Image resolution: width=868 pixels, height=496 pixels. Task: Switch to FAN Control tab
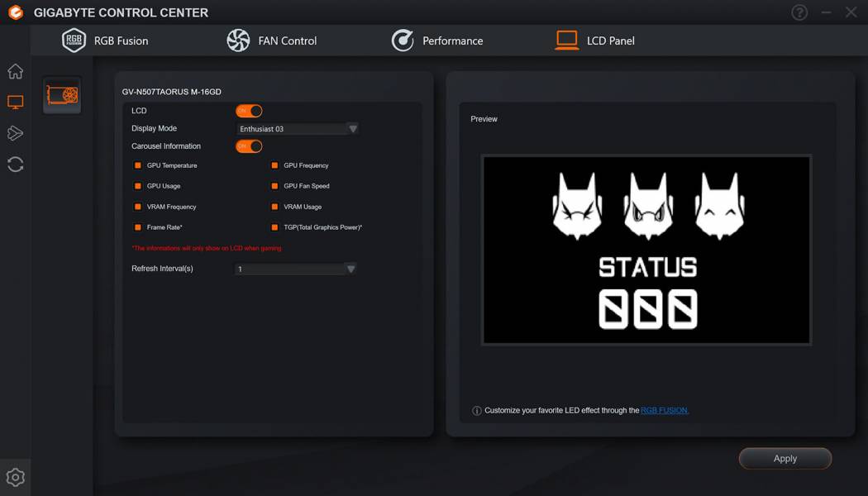click(272, 41)
